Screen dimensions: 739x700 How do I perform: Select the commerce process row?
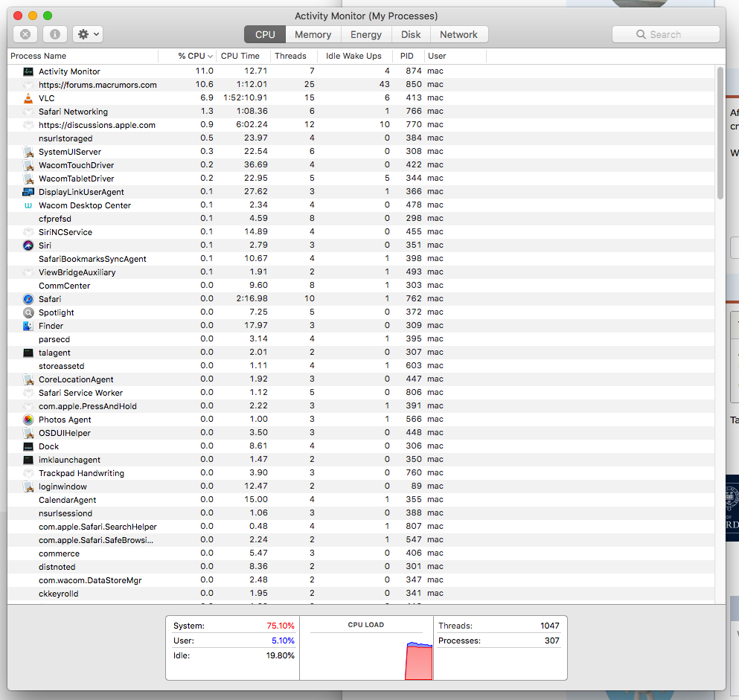tap(361, 553)
